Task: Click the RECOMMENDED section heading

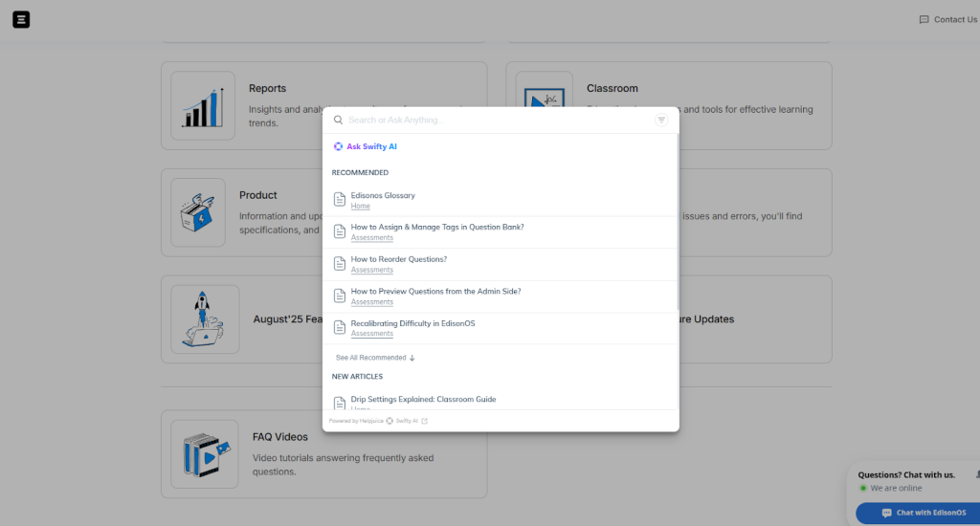Action: coord(360,172)
